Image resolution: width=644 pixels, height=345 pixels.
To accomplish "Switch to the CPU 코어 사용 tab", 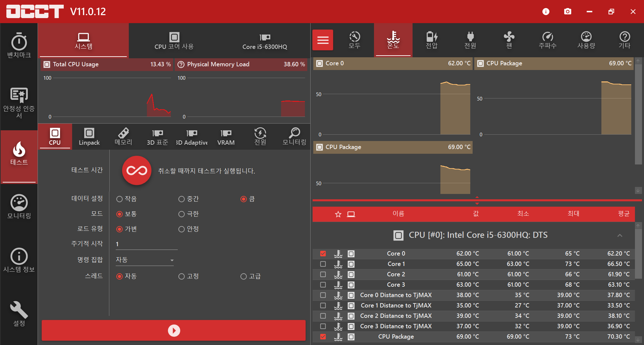I will [174, 41].
